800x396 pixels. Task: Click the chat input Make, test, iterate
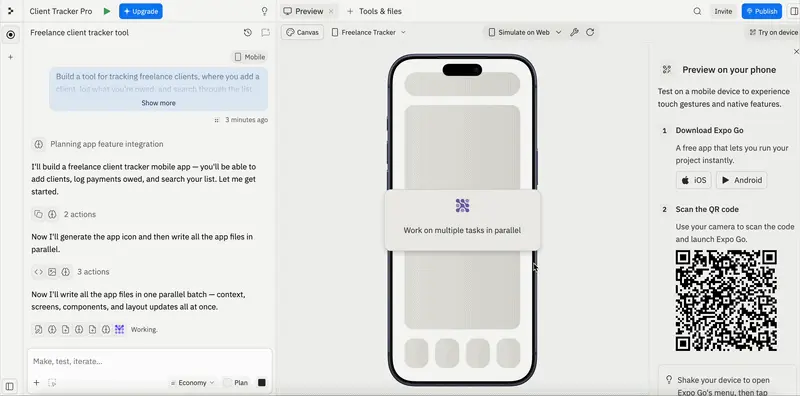pyautogui.click(x=150, y=361)
